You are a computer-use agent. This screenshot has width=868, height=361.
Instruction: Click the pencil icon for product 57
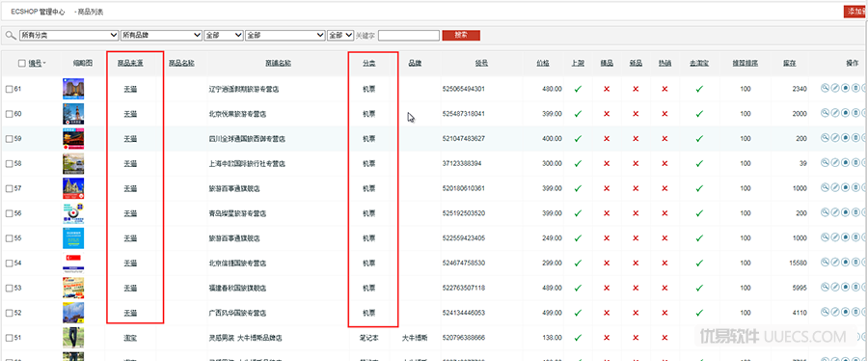(x=835, y=187)
